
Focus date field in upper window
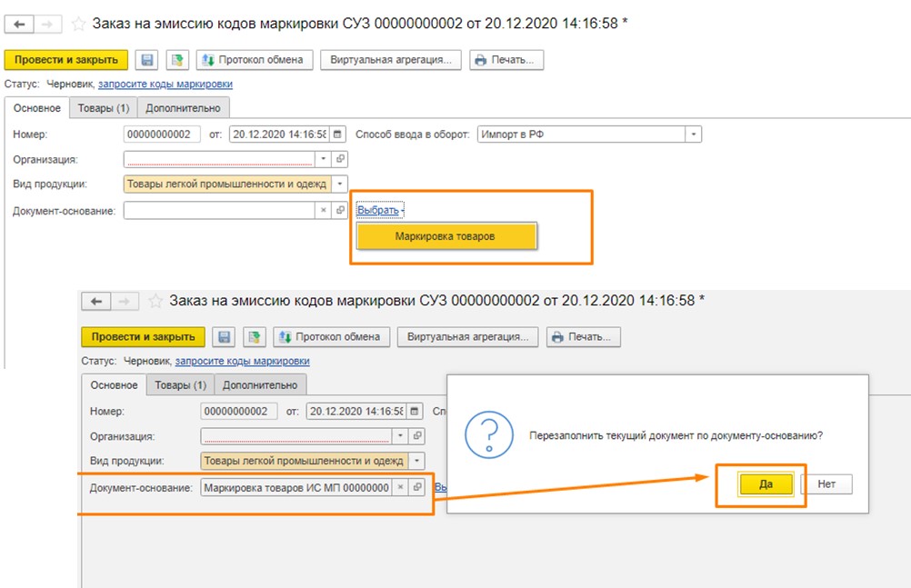pos(281,135)
